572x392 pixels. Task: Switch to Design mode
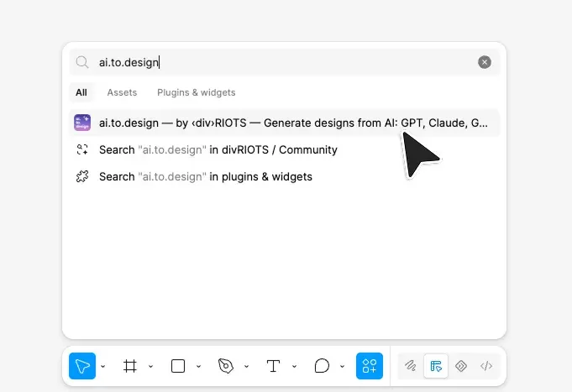pos(436,366)
